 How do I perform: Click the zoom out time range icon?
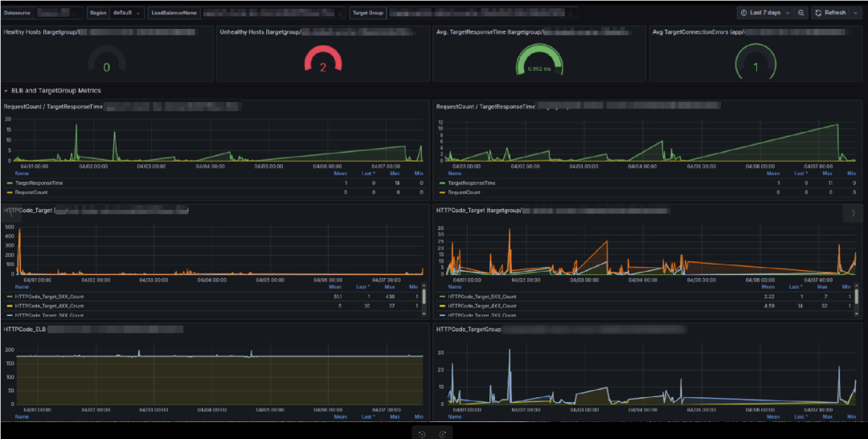point(801,13)
